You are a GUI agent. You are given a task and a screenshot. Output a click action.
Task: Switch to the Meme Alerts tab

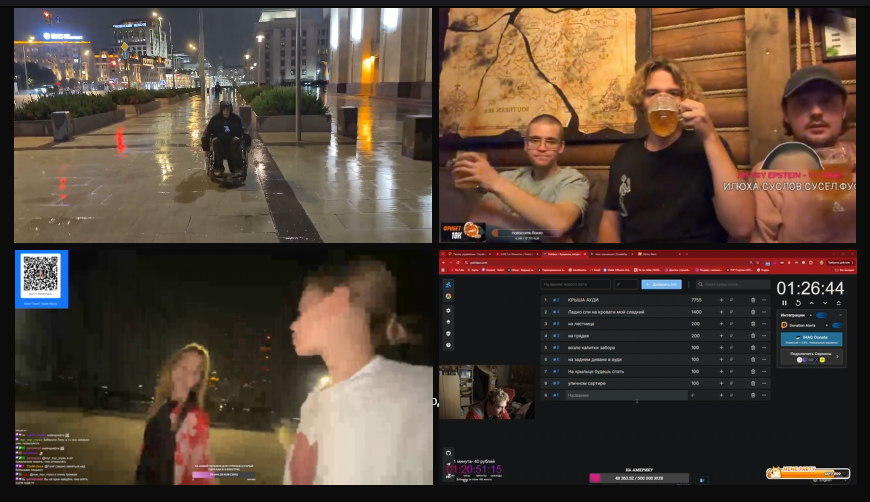tap(659, 254)
